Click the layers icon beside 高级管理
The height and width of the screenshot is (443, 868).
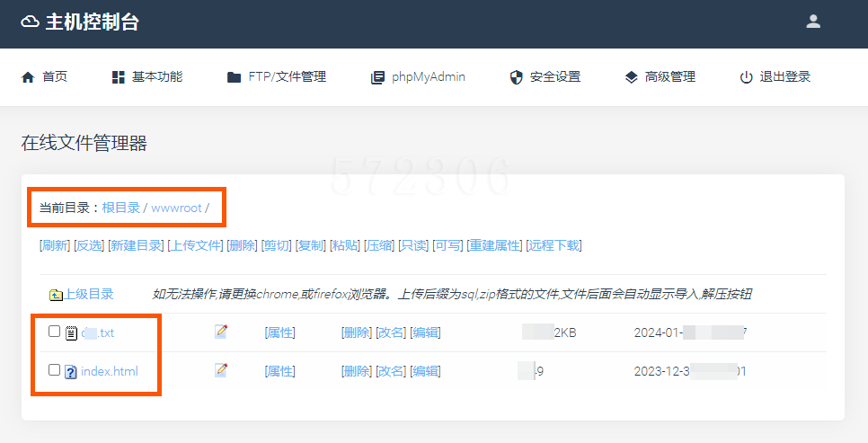point(631,77)
